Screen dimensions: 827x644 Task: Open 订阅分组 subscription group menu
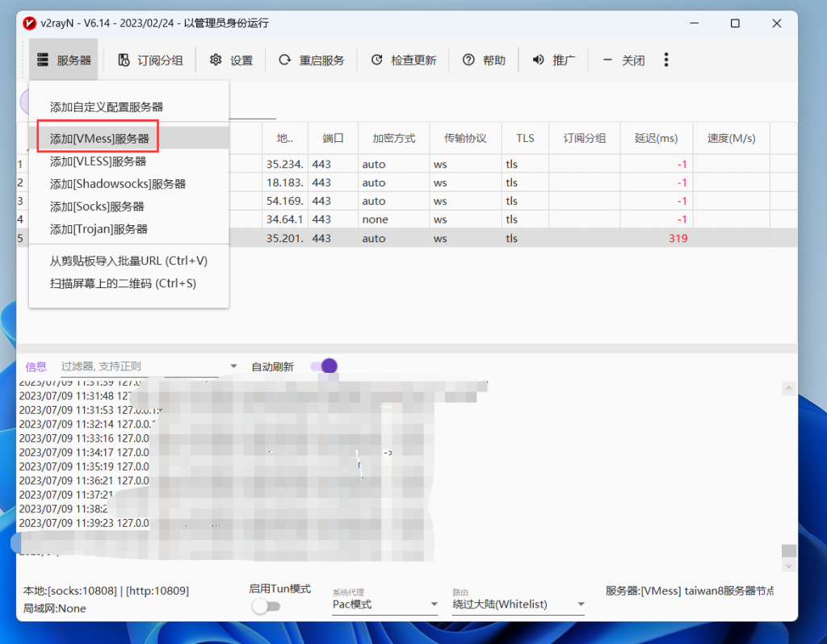pyautogui.click(x=150, y=60)
